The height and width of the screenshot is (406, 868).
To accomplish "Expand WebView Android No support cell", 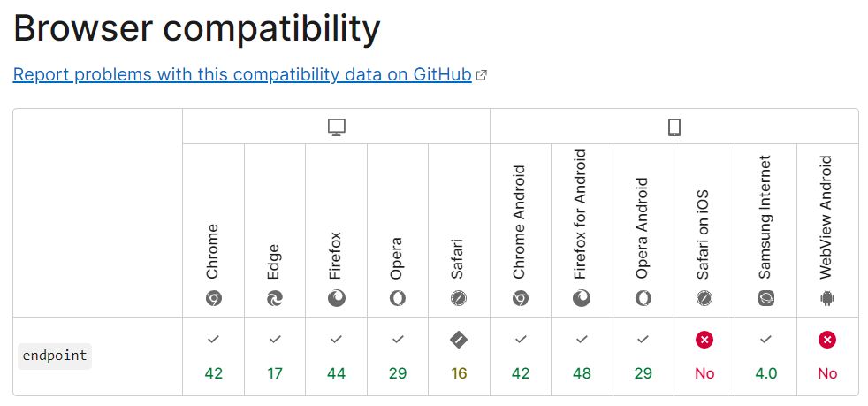I will pyautogui.click(x=827, y=356).
